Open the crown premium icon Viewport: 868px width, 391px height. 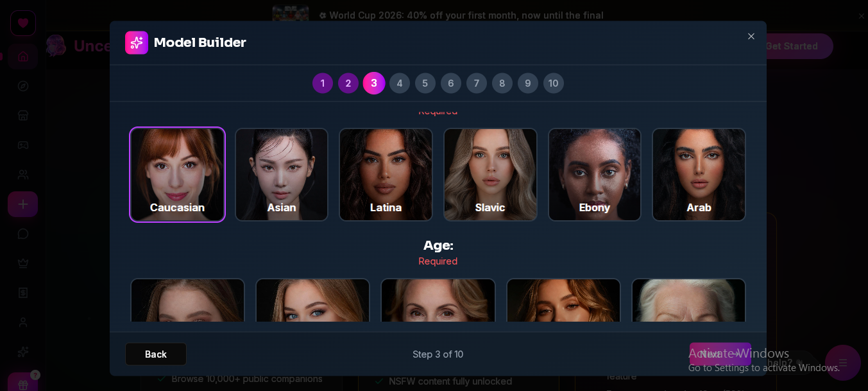23,263
